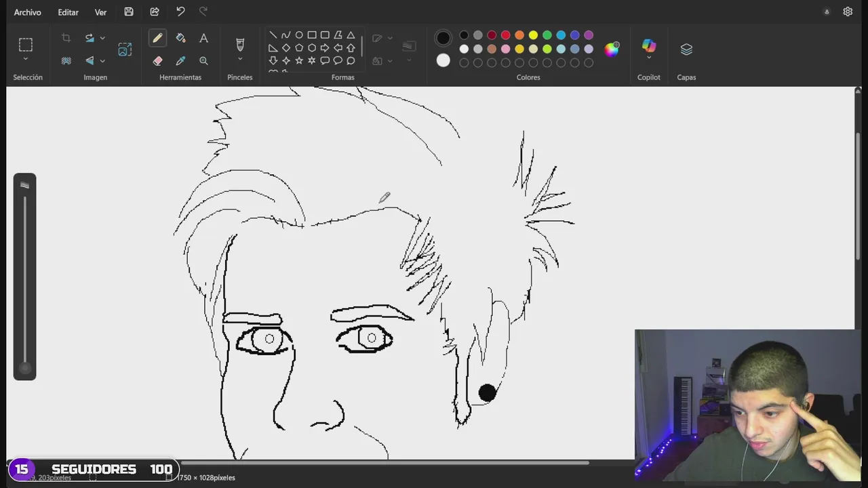This screenshot has width=868, height=488.
Task: Pick the green color swatch
Action: (547, 35)
